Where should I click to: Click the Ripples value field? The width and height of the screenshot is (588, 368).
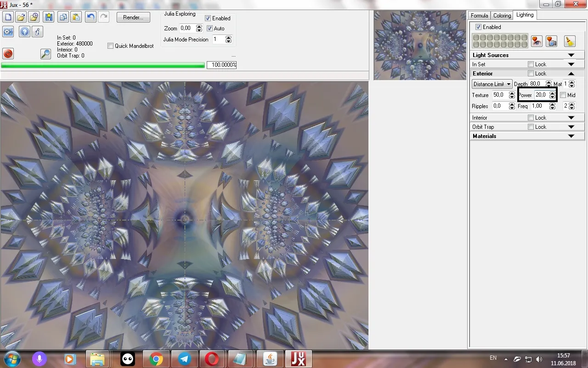click(500, 106)
